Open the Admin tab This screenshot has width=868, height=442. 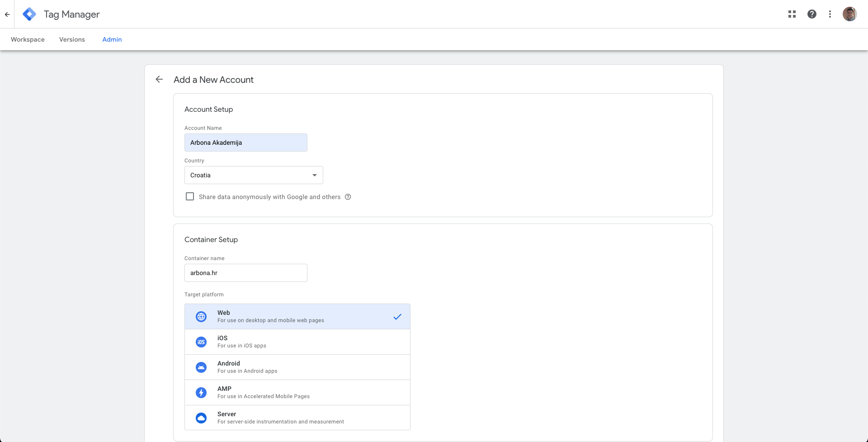click(x=112, y=40)
